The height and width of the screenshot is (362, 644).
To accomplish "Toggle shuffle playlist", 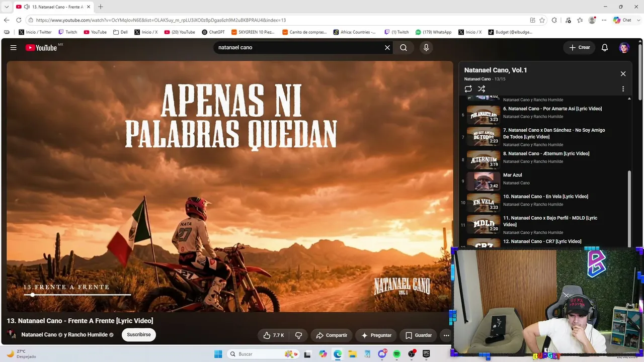I will tap(481, 89).
